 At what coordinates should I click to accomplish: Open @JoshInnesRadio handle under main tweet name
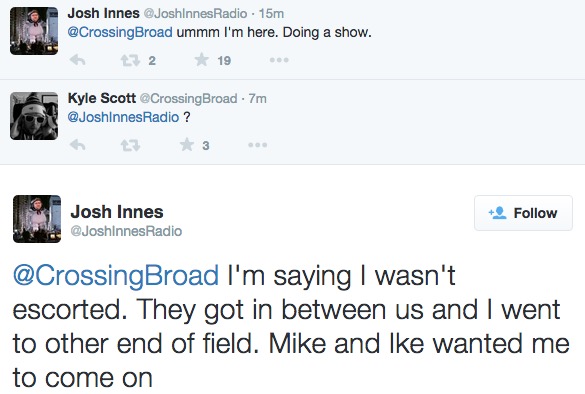[126, 231]
